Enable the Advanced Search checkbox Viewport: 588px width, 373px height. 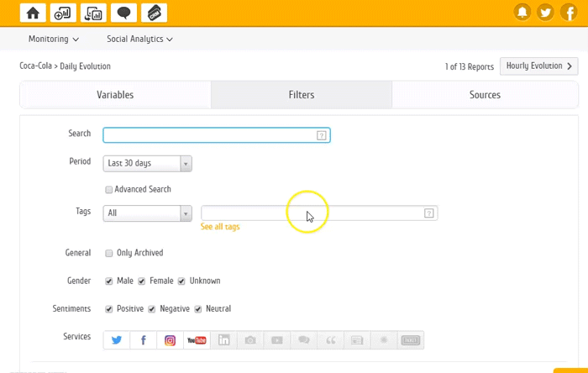tap(109, 190)
